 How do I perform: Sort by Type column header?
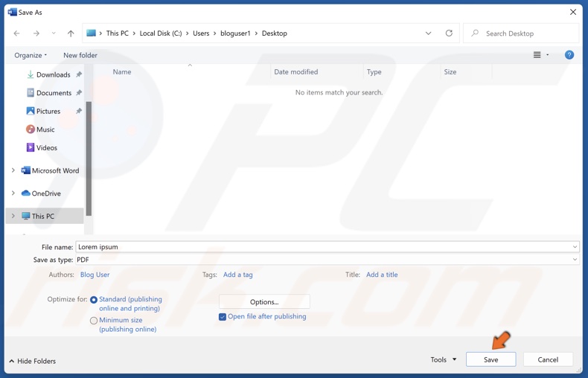(374, 71)
